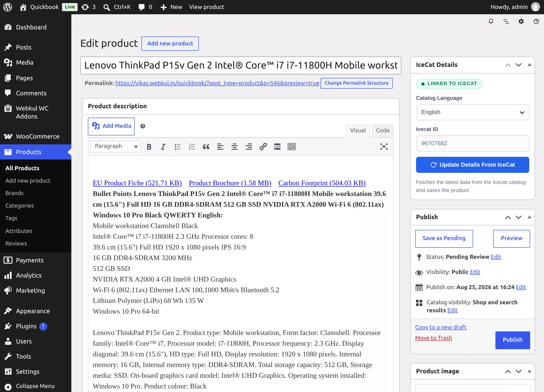
Task: Switch to the Code editor tab
Action: [x=383, y=131]
